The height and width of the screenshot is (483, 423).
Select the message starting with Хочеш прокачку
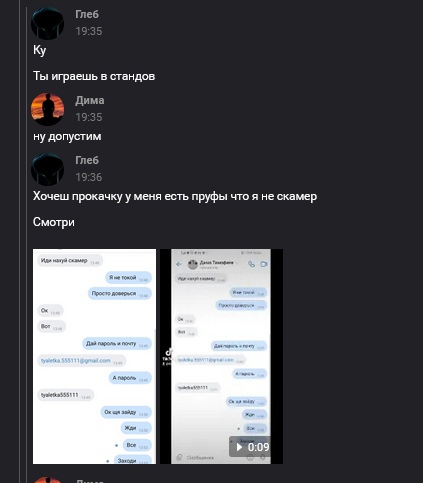tap(175, 196)
